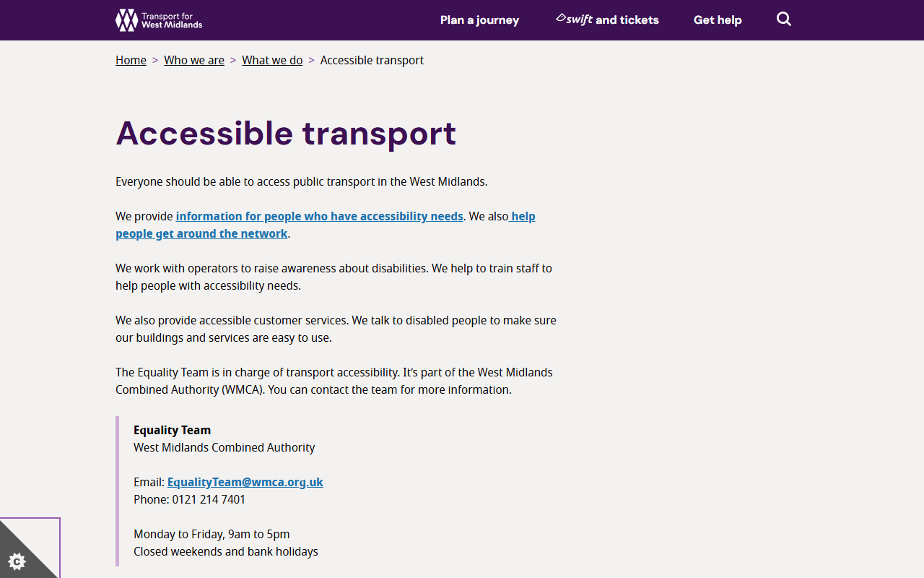Screen dimensions: 924x578
Task: Open the Swift and tickets menu
Action: (607, 20)
